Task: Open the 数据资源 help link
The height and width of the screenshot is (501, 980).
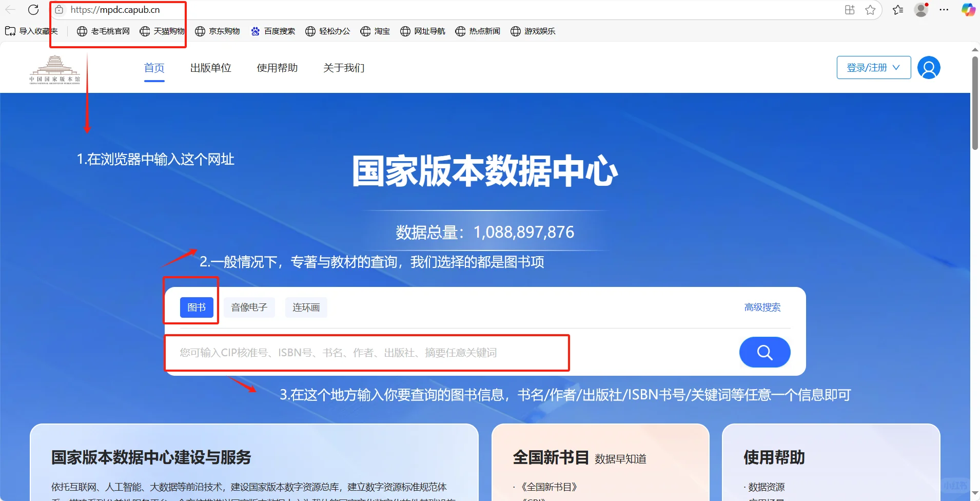Action: coord(767,487)
